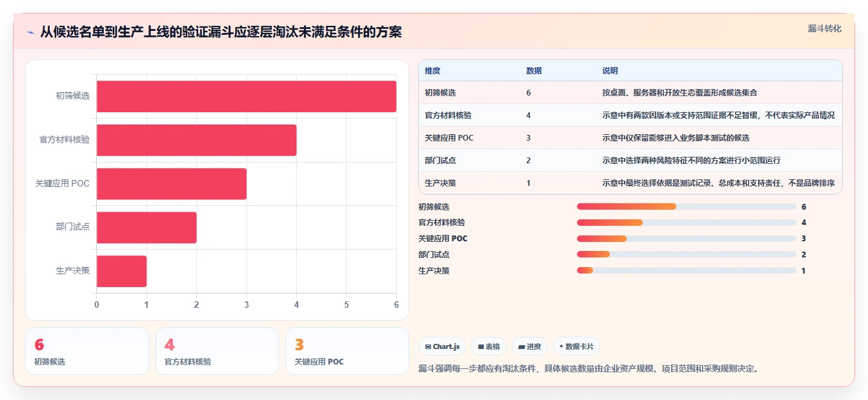868x400 pixels.
Task: Click the 关键应用 POC bar in the chart
Action: tap(172, 184)
